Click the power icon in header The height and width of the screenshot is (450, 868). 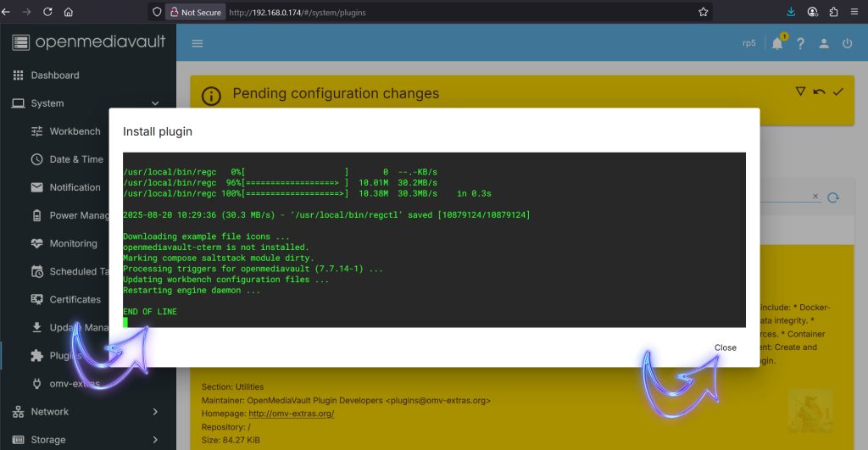pos(847,43)
